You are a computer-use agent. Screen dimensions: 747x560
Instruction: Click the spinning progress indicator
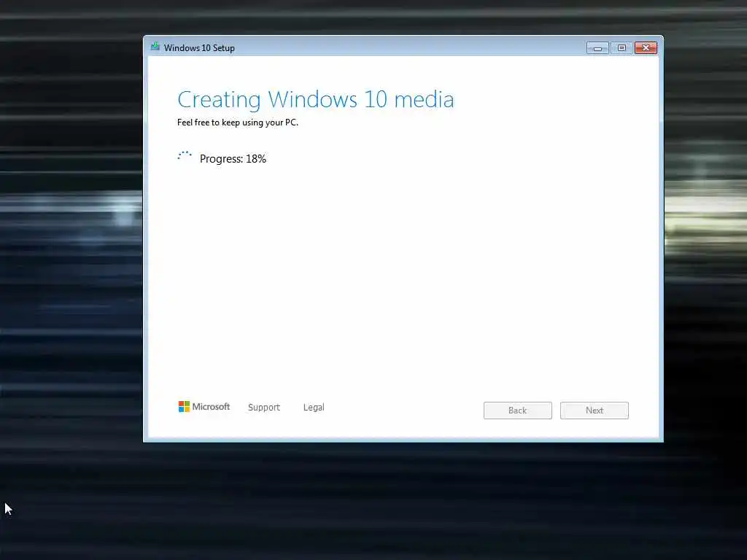pos(185,157)
